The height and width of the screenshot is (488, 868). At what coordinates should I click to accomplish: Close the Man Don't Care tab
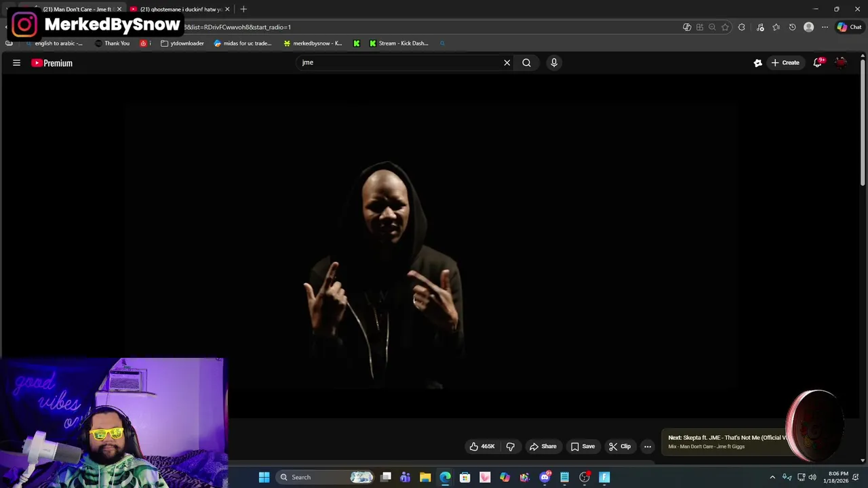pos(119,9)
